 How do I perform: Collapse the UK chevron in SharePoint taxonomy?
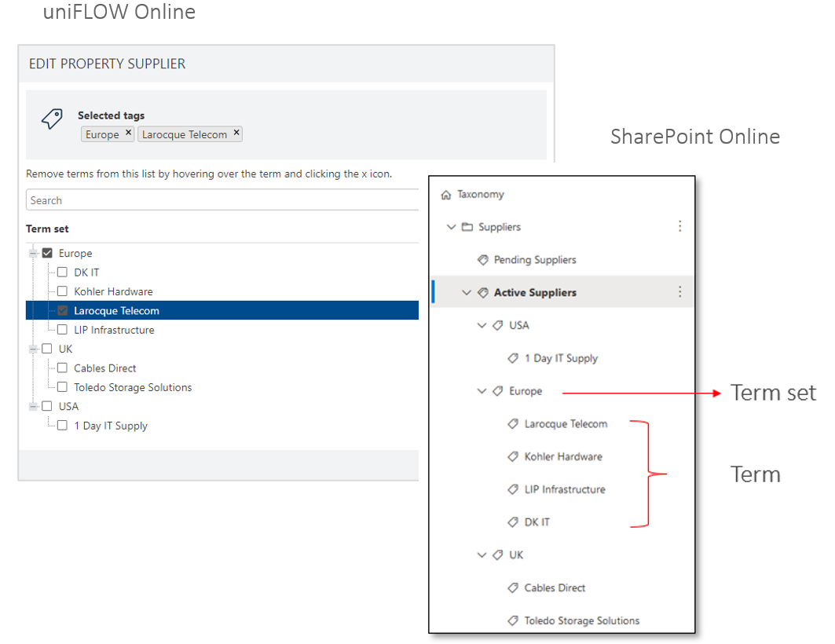click(482, 555)
